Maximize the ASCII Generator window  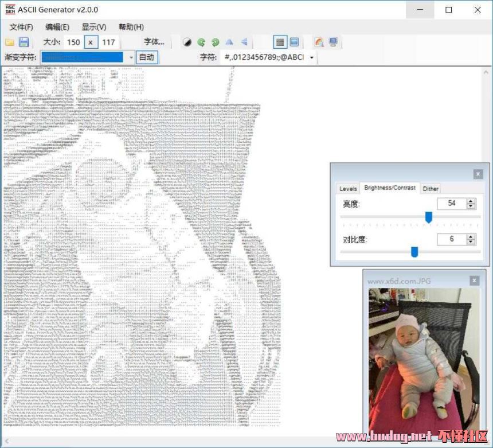click(x=449, y=10)
